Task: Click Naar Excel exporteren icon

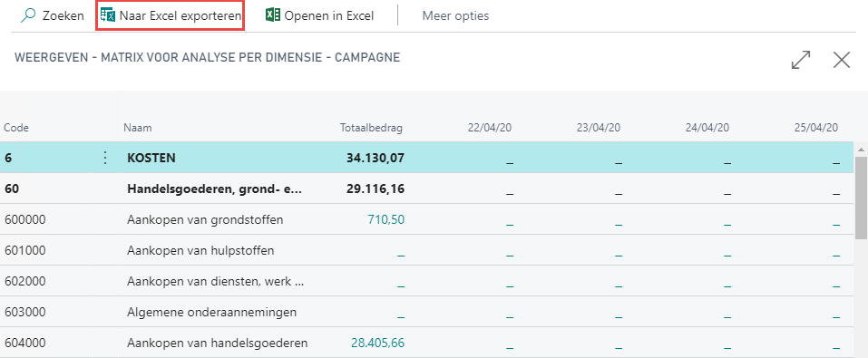Action: [x=107, y=15]
